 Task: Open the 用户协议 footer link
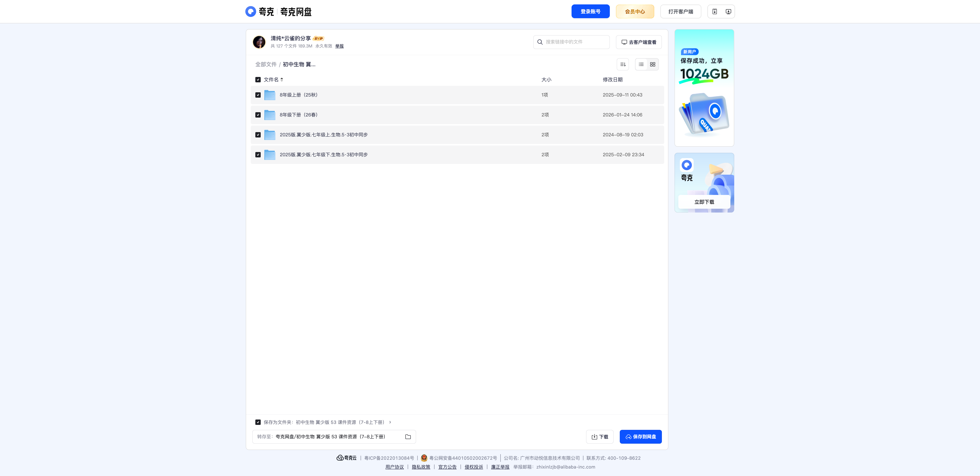394,467
